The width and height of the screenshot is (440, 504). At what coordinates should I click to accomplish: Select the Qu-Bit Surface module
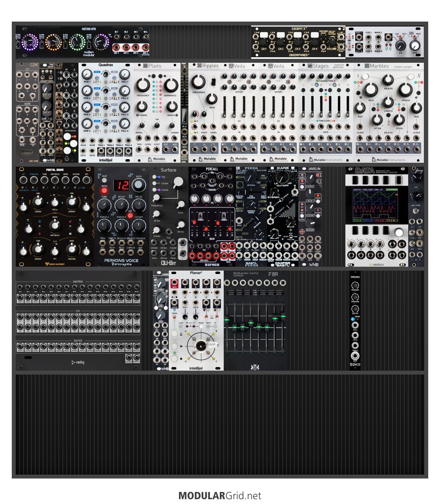click(169, 217)
